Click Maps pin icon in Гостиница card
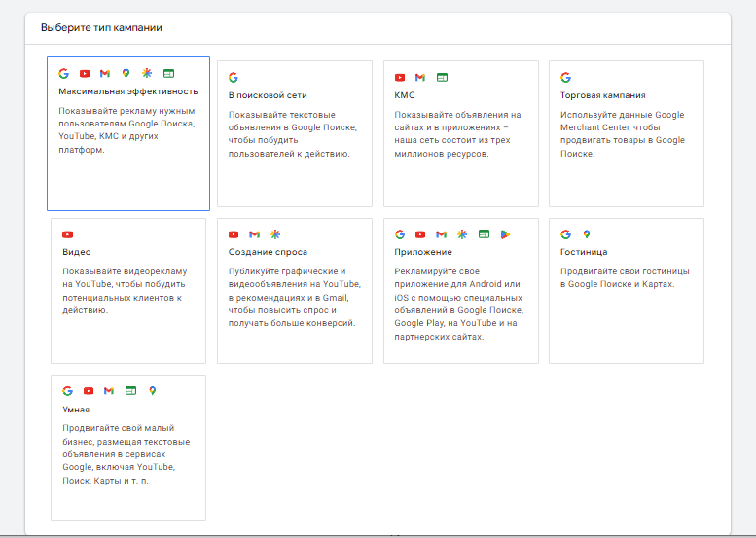Viewport: 756px width, 538px height. tap(587, 234)
